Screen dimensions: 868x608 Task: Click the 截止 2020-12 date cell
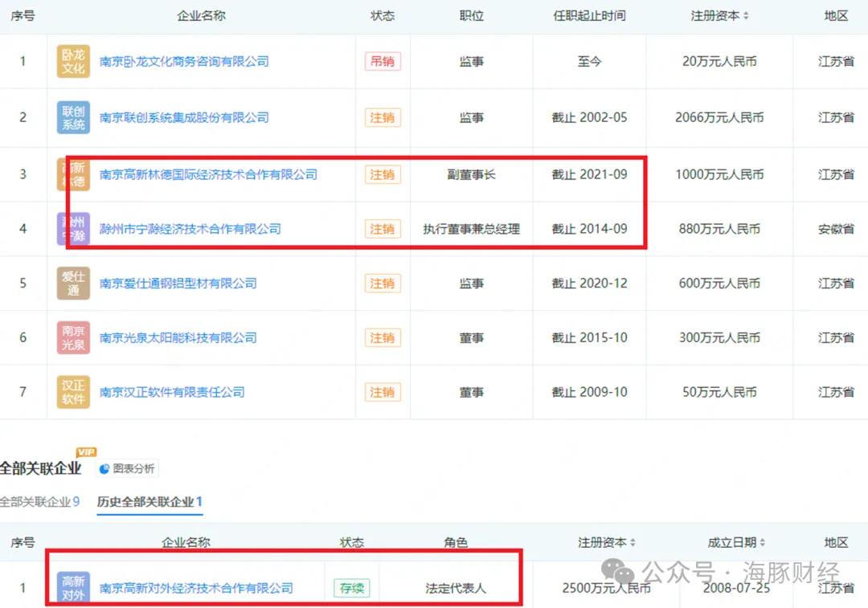[590, 284]
